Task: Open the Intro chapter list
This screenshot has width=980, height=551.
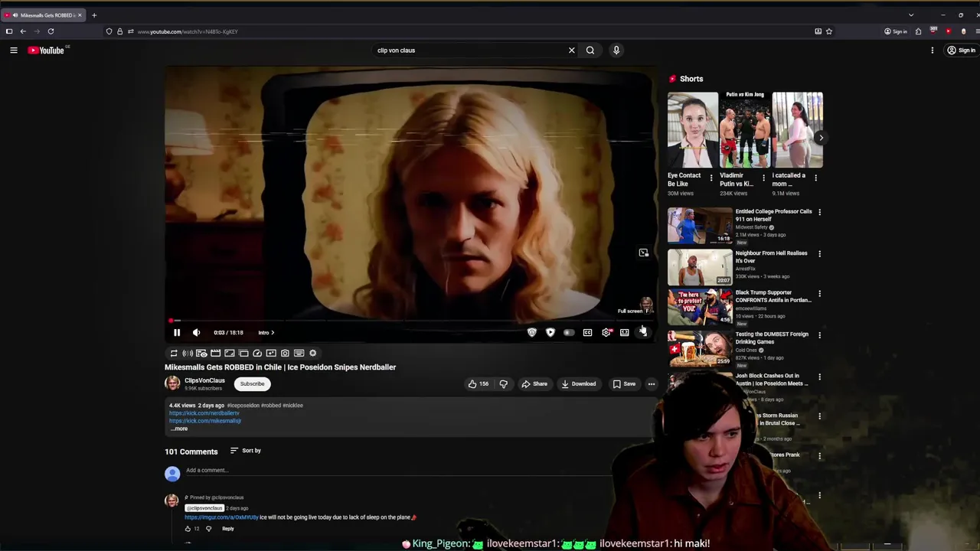Action: (x=266, y=332)
